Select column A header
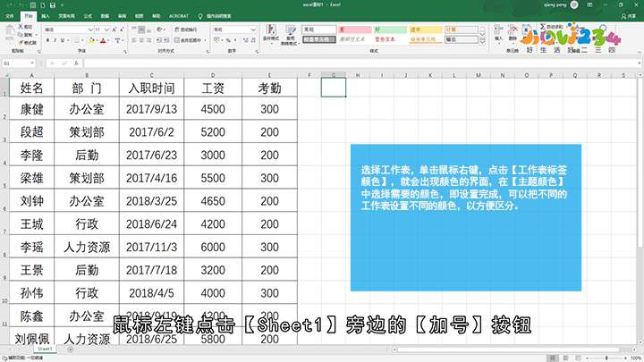Screen dimensions: 644x362 click(31, 75)
